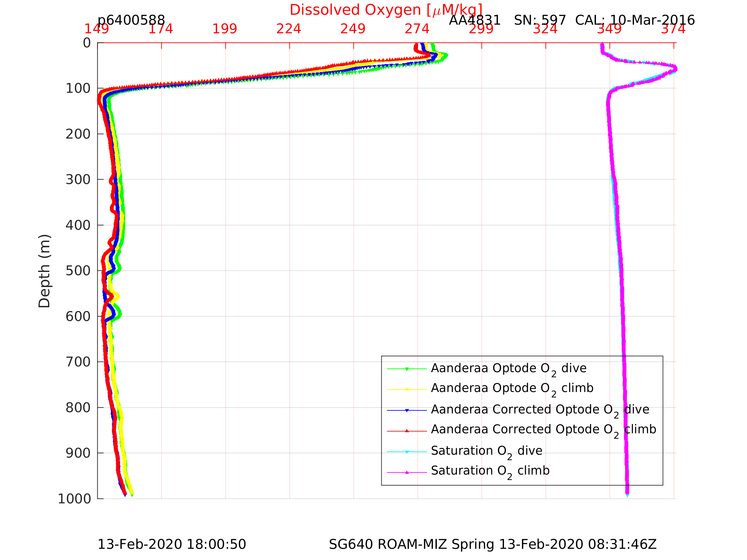Click the 'Depth (m)' axis label
Viewport: 747px width, 560px height.
click(x=45, y=271)
